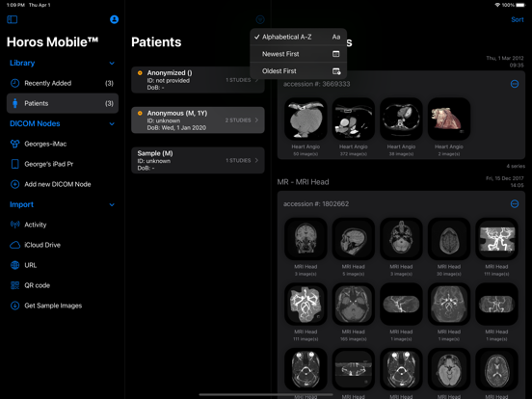Check the battery status icon
Viewport: 532px width, 399px height.
click(520, 5)
